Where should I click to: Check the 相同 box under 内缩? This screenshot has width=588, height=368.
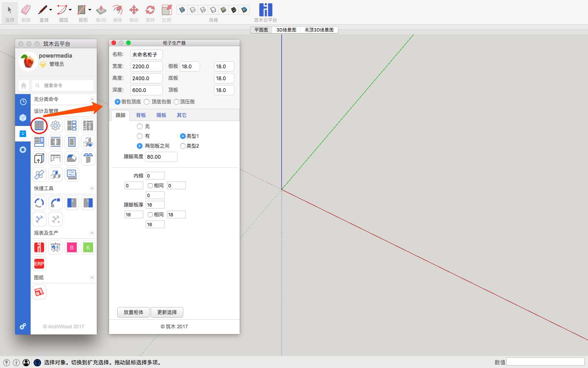click(x=150, y=186)
